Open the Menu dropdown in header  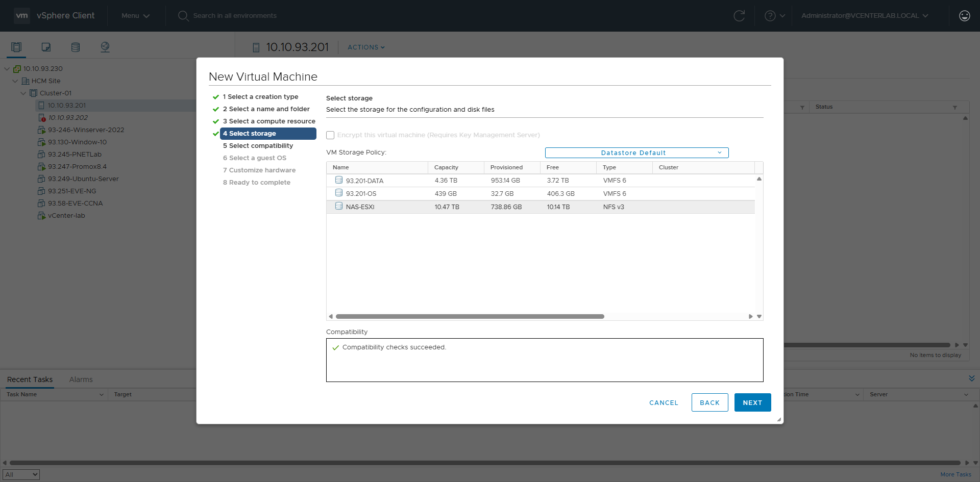coord(135,16)
